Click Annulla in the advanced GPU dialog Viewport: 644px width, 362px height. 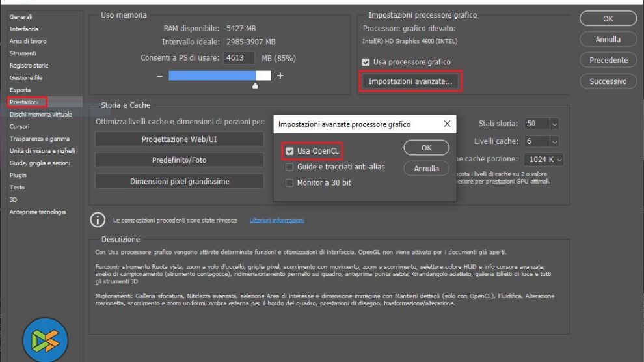coord(426,169)
